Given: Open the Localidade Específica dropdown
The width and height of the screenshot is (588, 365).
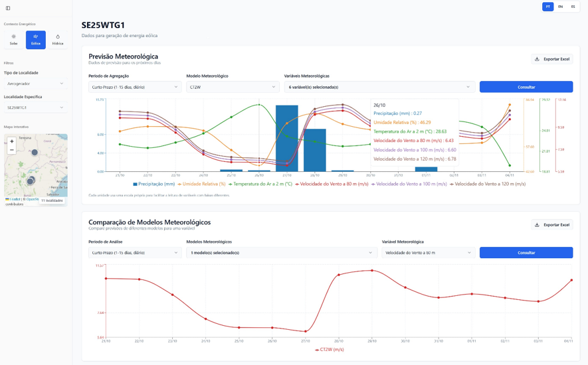Looking at the screenshot, I should [x=36, y=108].
